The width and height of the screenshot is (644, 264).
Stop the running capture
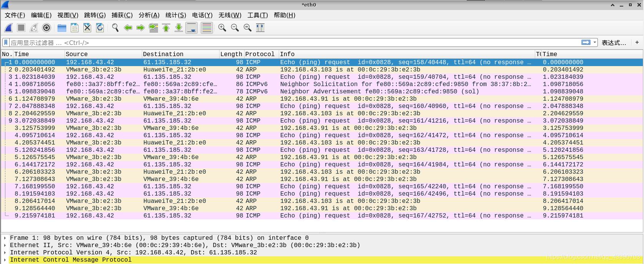[21, 28]
